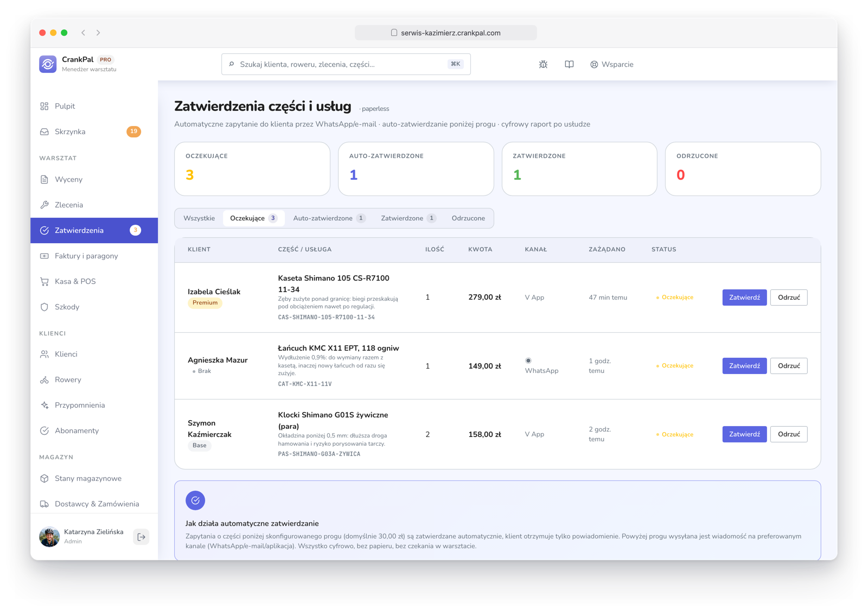Screen dimensions: 868x614
Task: Switch to Zatwierdzone tab
Action: point(408,218)
